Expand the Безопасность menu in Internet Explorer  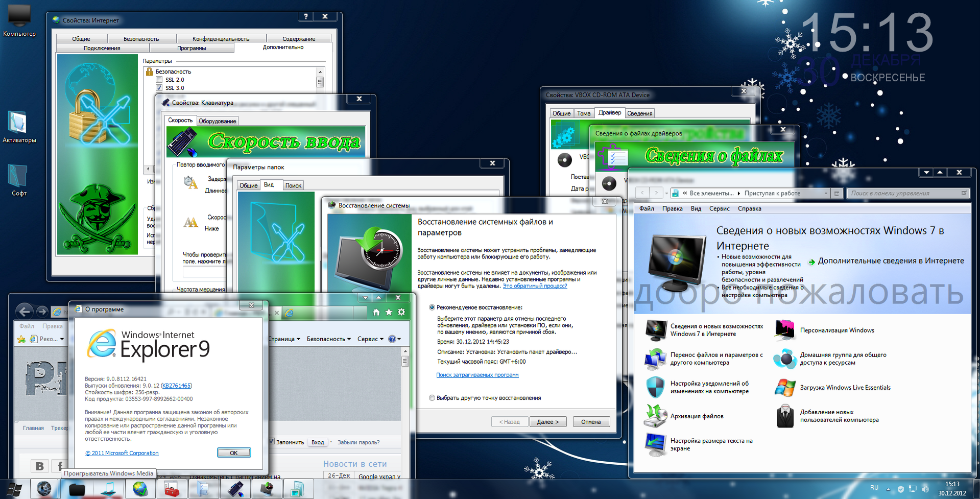[328, 339]
